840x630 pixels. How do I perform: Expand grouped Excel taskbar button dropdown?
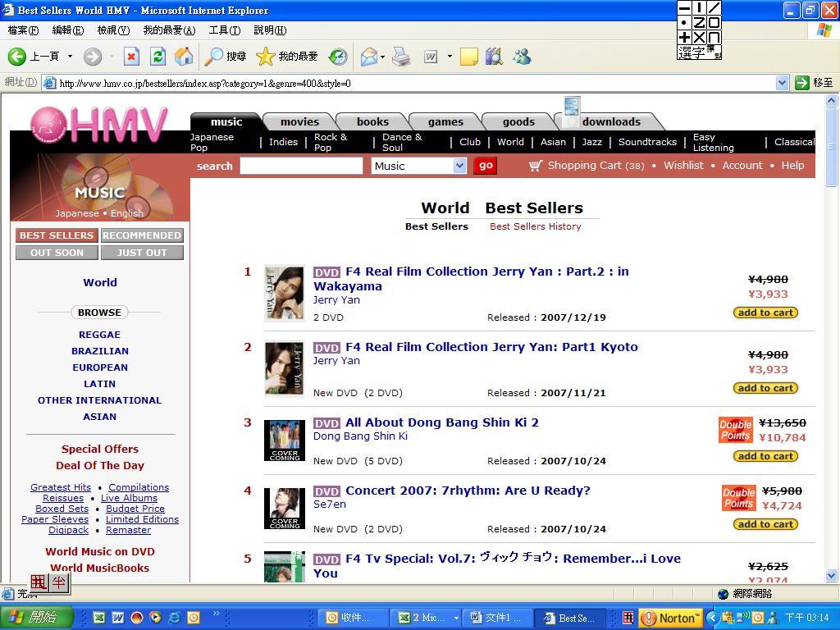coord(456,618)
